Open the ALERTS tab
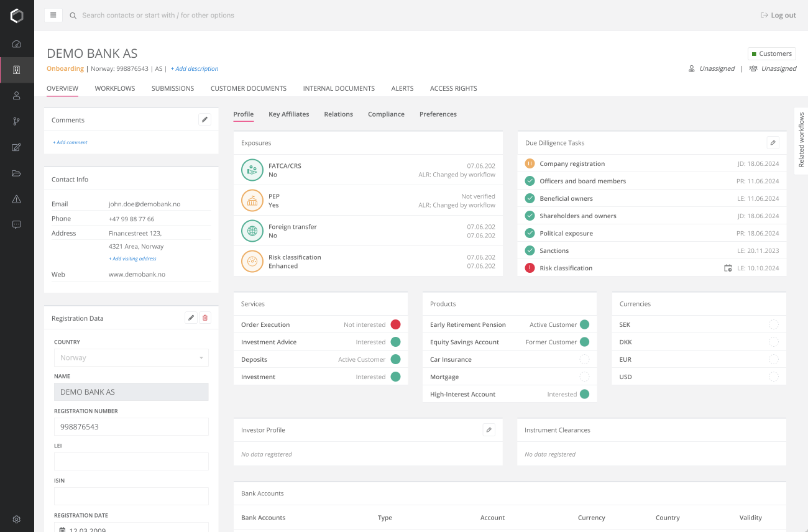Viewport: 808px width, 532px height. 402,88
